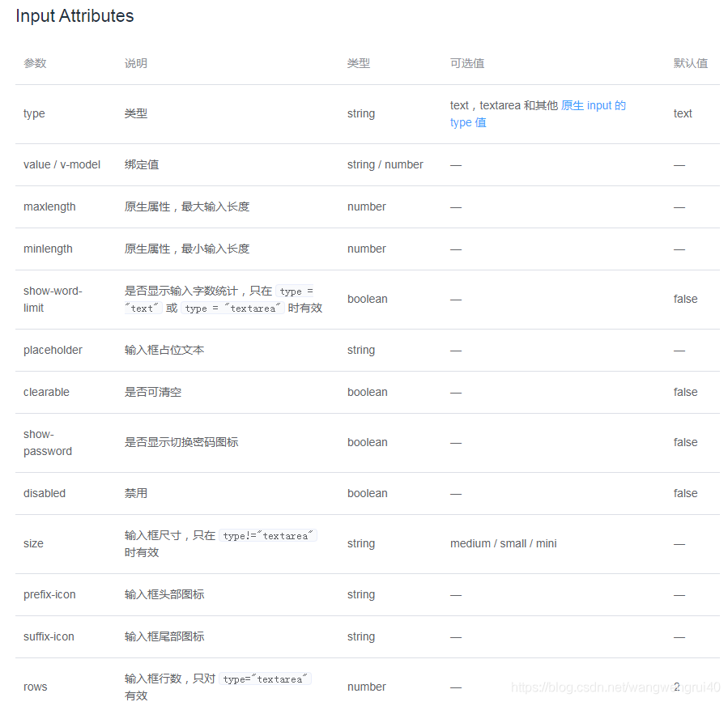The width and height of the screenshot is (728, 702).
Task: Click the string / number type cell
Action: pos(385,164)
